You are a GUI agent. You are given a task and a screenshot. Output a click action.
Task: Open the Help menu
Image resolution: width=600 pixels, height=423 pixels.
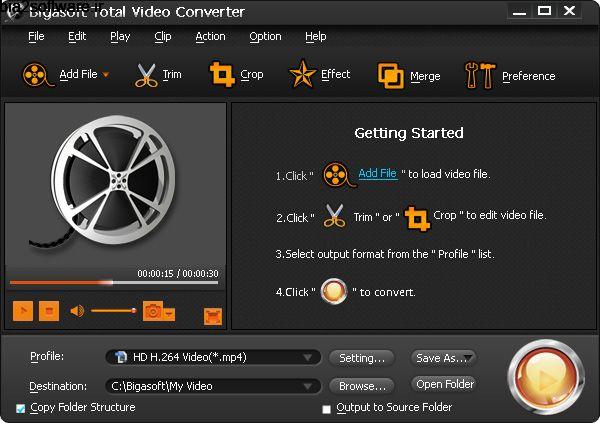pyautogui.click(x=316, y=37)
